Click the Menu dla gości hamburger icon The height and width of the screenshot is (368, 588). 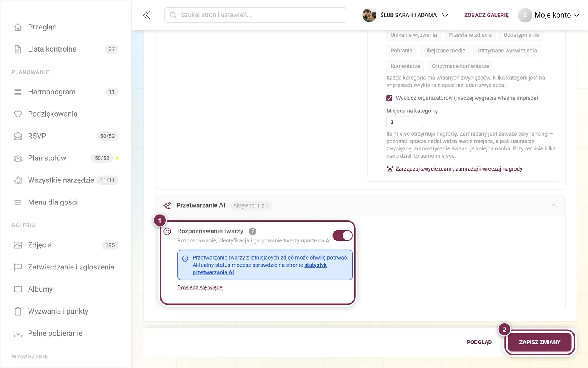[x=18, y=202]
